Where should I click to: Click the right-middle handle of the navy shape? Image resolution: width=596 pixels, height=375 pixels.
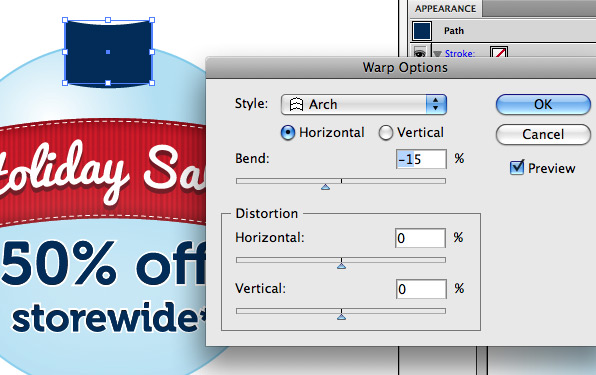(152, 52)
